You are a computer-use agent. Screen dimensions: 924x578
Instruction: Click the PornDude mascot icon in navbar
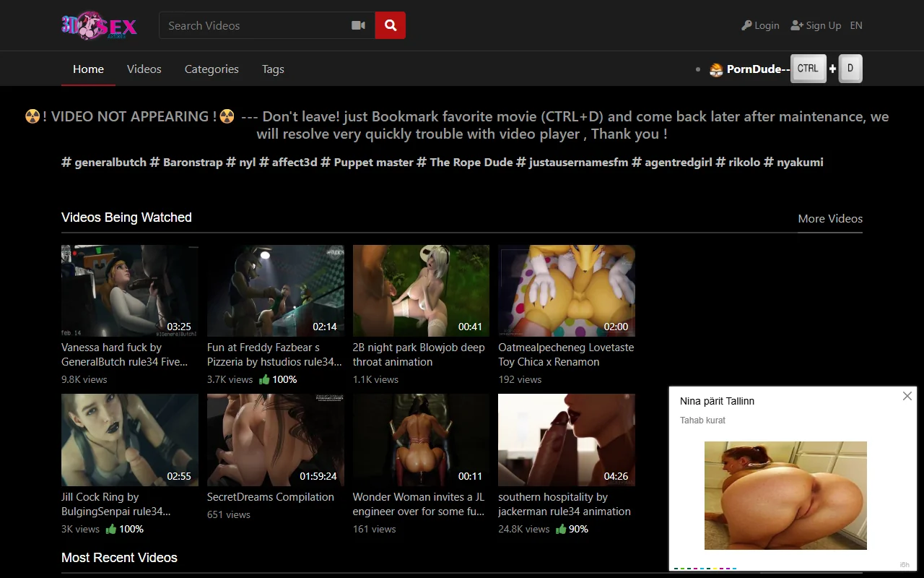coord(715,69)
